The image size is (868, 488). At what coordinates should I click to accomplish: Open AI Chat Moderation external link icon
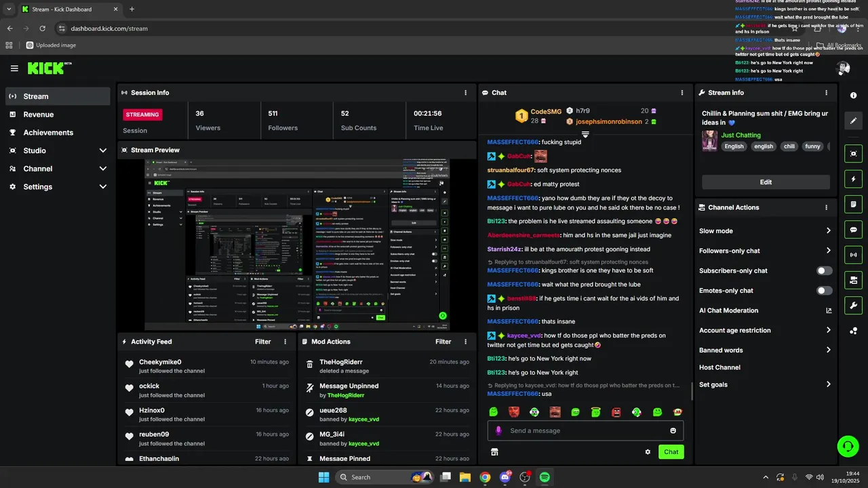[x=828, y=310]
